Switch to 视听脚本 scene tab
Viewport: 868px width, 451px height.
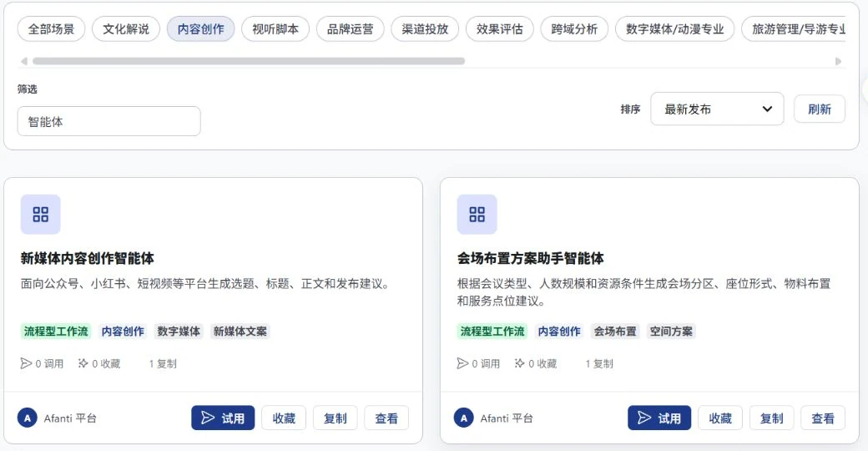tap(275, 28)
